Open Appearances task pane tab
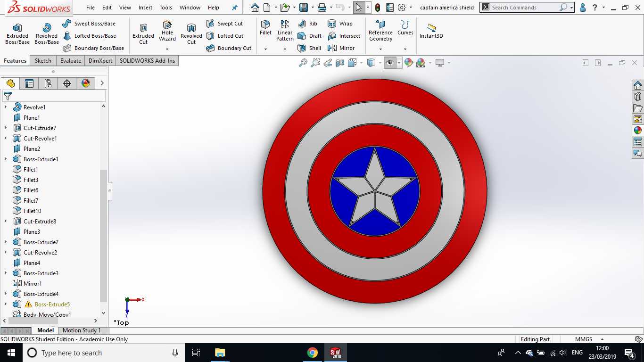This screenshot has width=644, height=362. click(638, 131)
